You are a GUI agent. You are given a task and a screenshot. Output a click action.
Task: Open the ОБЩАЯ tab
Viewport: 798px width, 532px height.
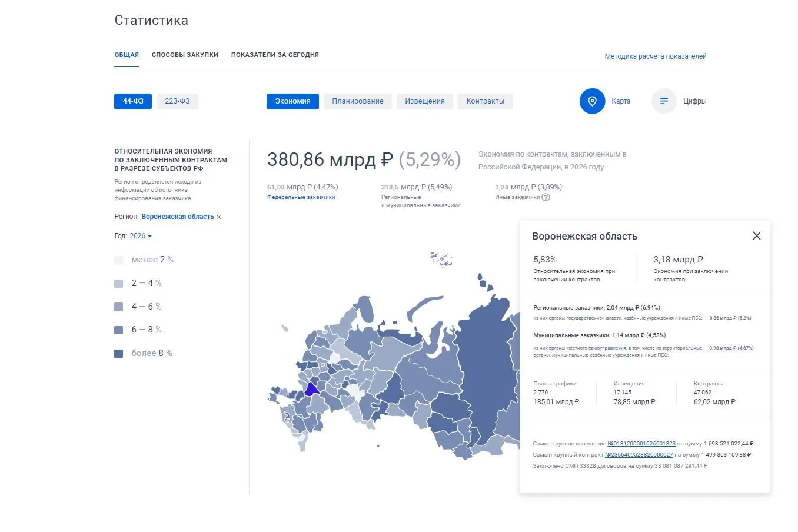pyautogui.click(x=127, y=55)
